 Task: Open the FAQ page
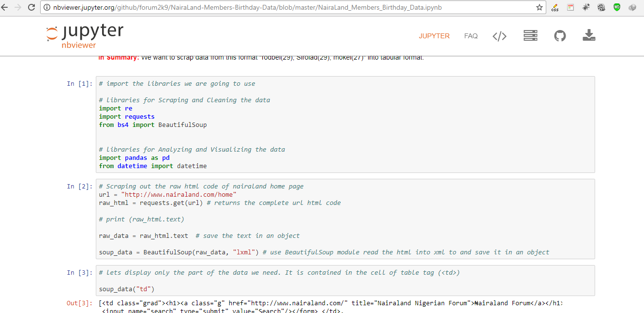pos(471,35)
